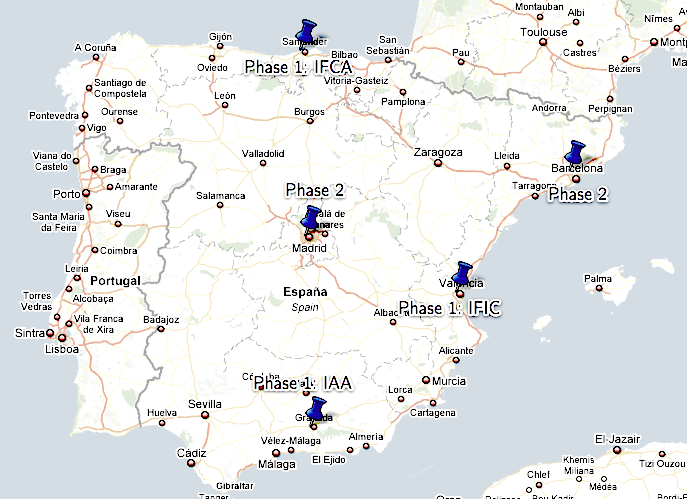Click the Montauban city marker
Screen dimensions: 687x499
click(540, 17)
